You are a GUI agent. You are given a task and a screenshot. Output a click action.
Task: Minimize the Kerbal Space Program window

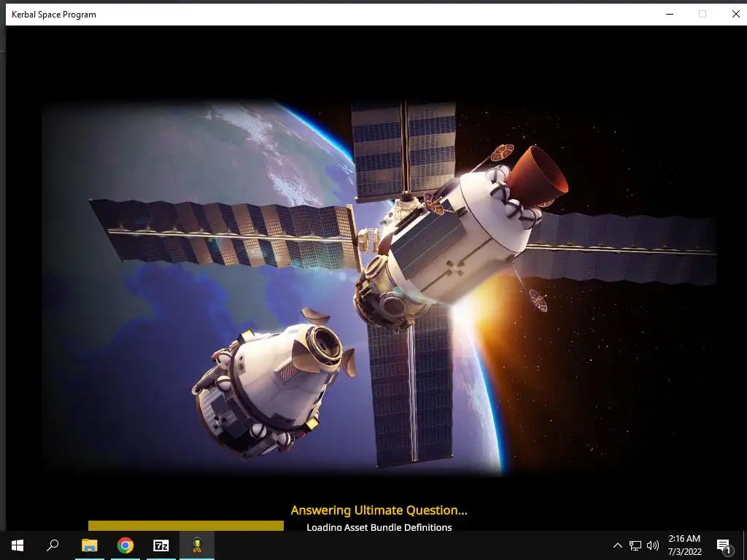pos(670,15)
